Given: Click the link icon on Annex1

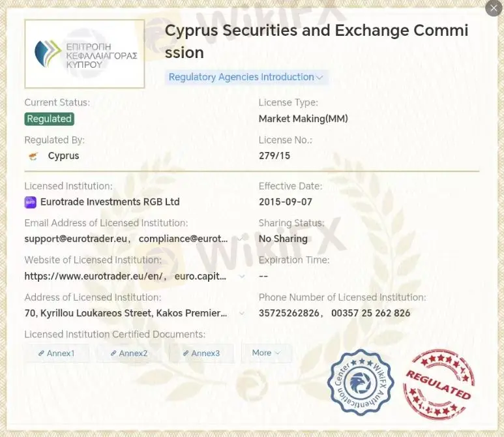Looking at the screenshot, I should [40, 354].
